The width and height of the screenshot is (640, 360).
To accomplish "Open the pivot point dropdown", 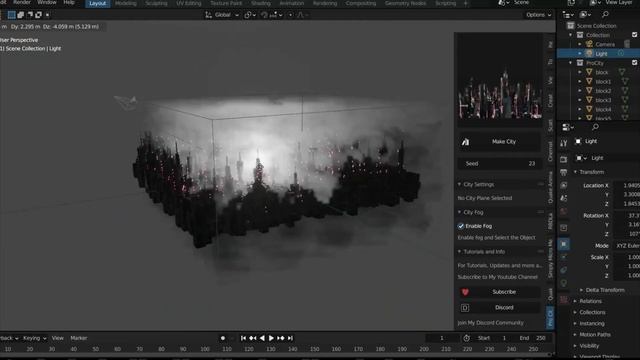I will coord(250,15).
